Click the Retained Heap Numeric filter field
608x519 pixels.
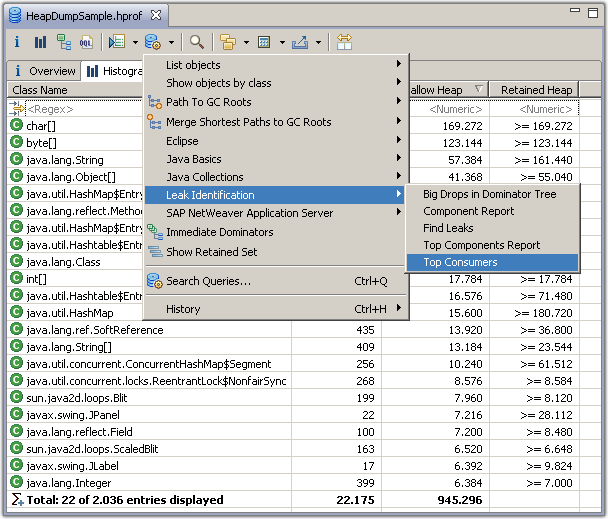tap(534, 109)
